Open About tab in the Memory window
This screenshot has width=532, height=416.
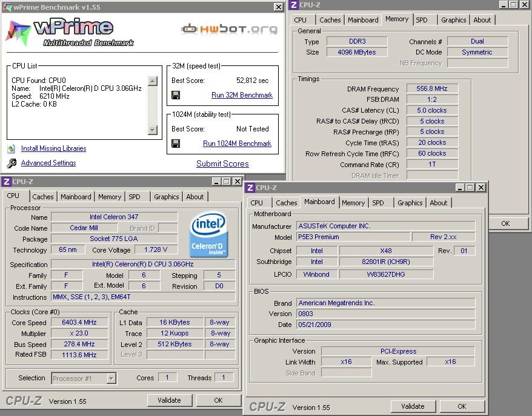(x=482, y=20)
